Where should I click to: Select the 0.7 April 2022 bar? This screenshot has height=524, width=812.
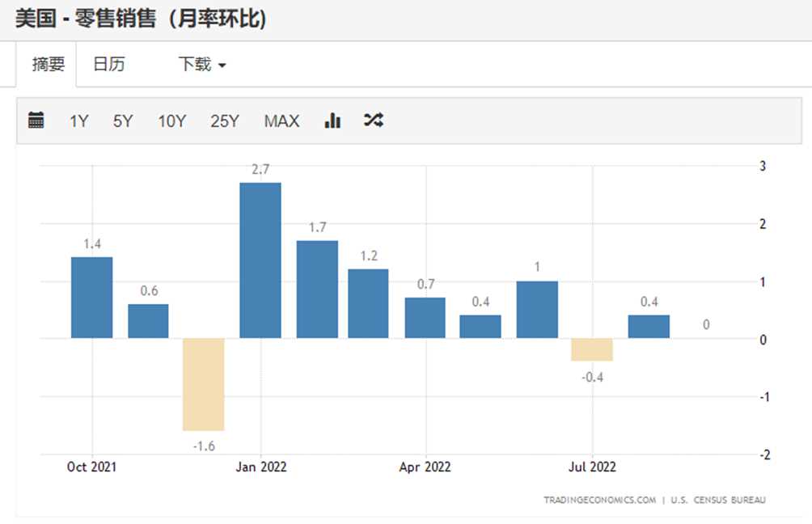tap(425, 318)
